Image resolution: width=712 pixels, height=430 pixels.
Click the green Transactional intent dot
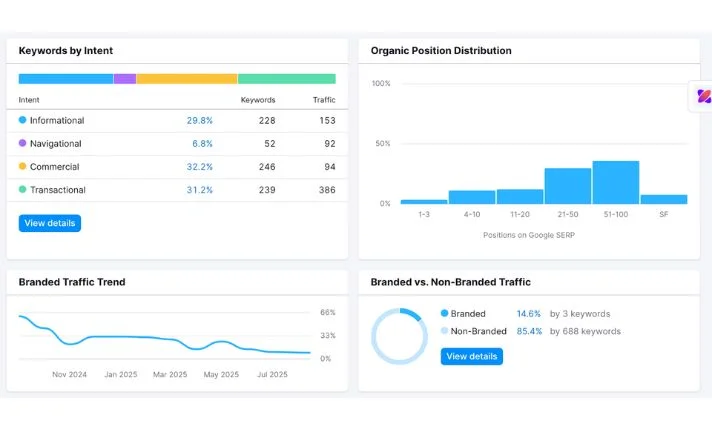[23, 189]
